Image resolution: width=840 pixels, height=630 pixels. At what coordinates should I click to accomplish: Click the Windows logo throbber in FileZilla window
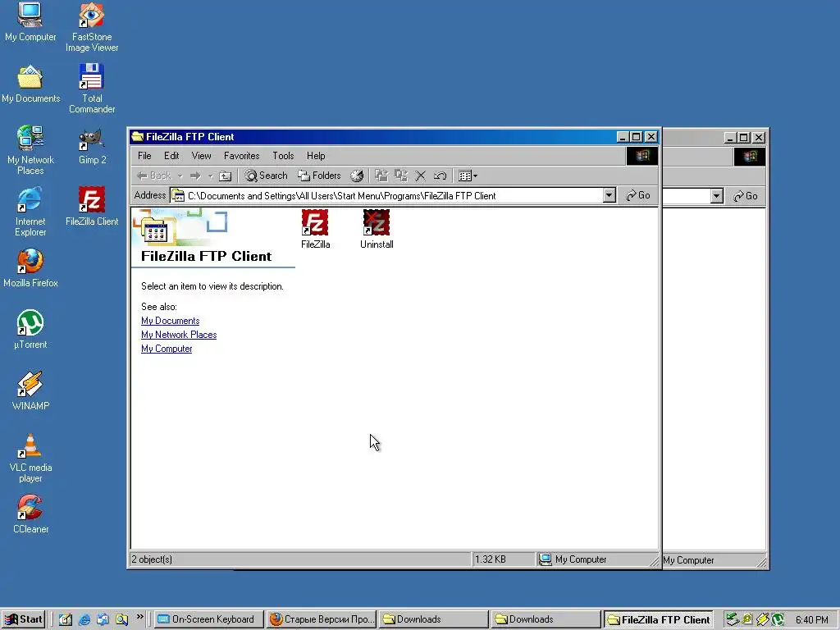click(641, 156)
